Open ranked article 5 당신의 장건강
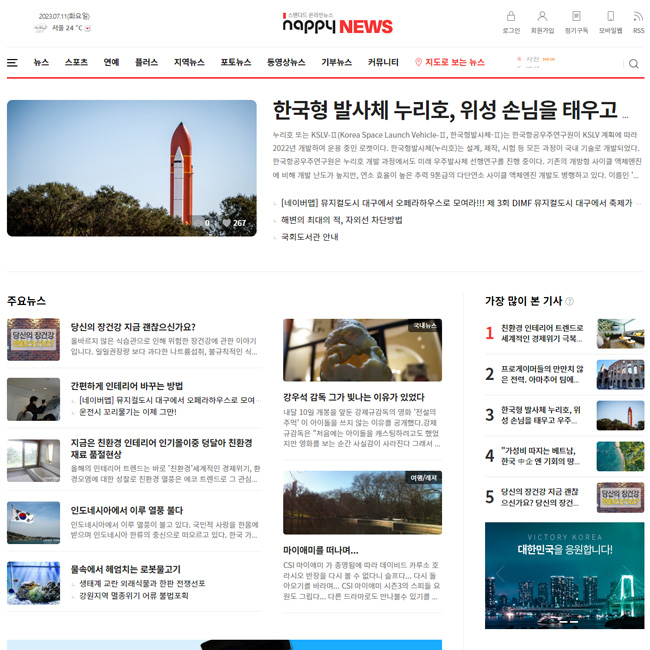 click(540, 497)
